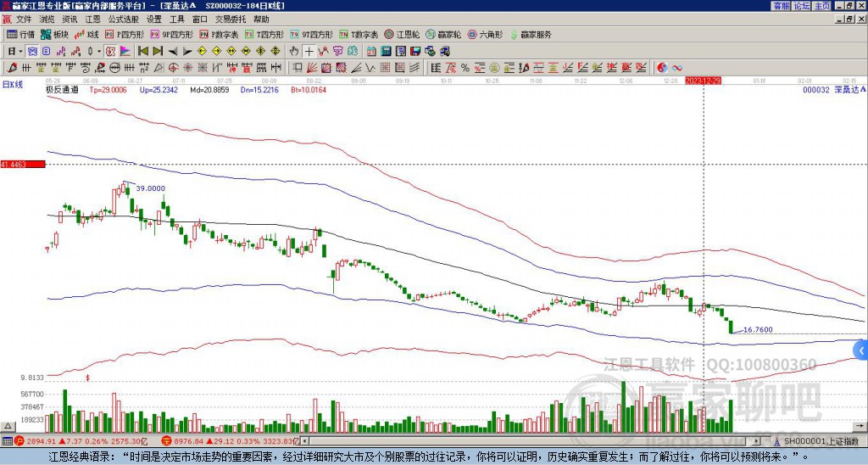Click the blue side panel expand chevron

[x=861, y=350]
